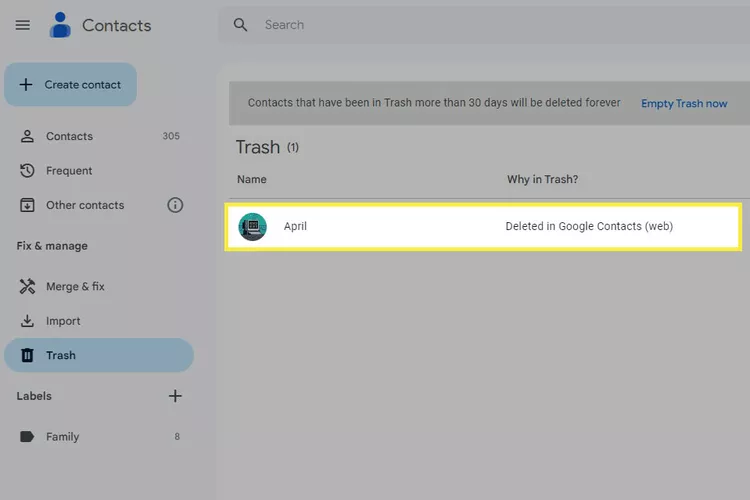Click the info icon beside Other contacts
750x500 pixels.
[175, 205]
